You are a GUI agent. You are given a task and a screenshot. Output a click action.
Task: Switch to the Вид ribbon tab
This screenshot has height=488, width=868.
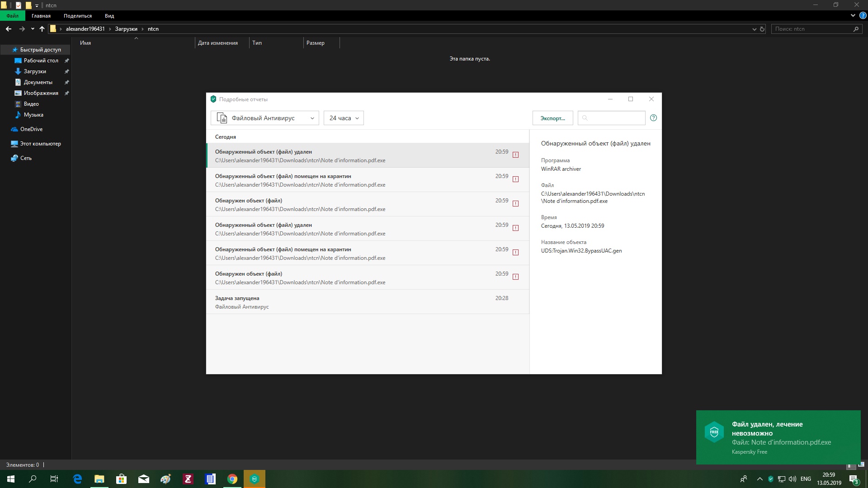tap(109, 16)
